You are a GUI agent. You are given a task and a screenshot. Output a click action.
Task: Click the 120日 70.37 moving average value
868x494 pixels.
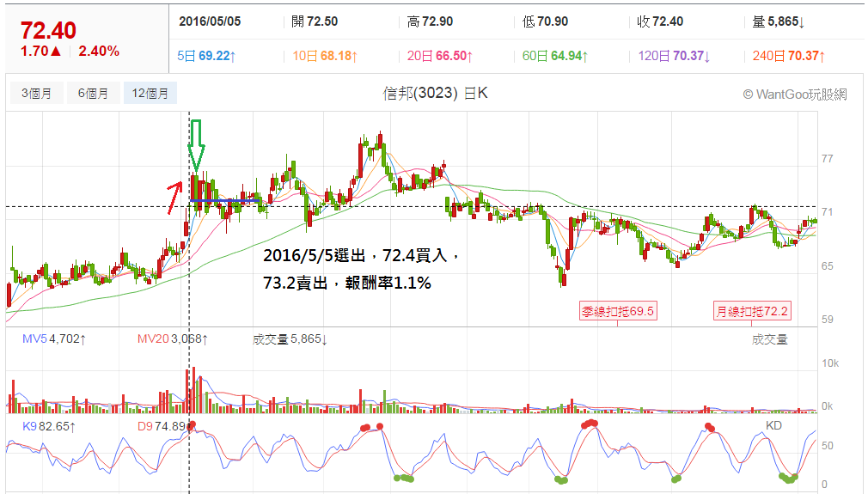point(675,56)
